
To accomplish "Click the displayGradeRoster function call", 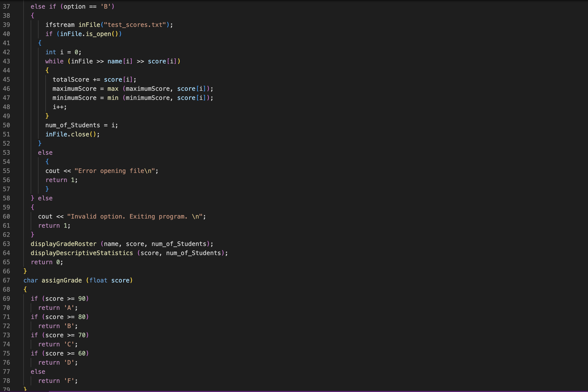I will [x=63, y=244].
